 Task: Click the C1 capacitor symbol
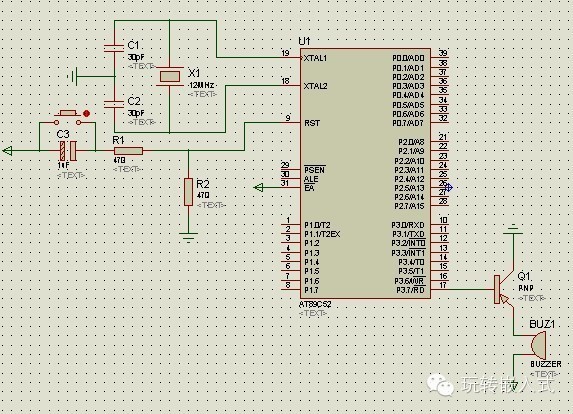(114, 48)
